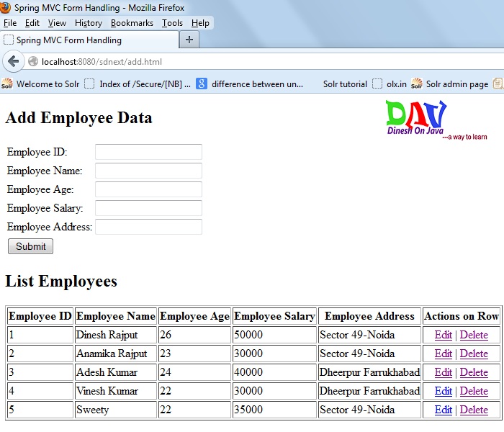Open Solr tutorial bookmark
This screenshot has width=504, height=432.
tap(345, 84)
